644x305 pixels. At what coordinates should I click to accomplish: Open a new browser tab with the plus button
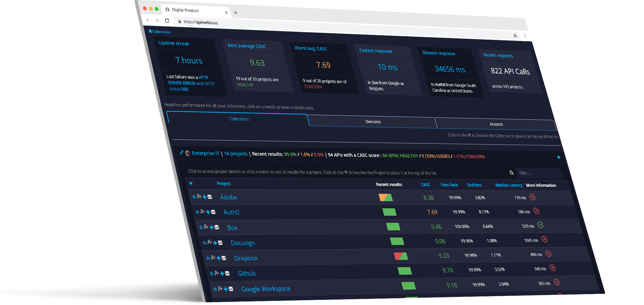pyautogui.click(x=236, y=12)
